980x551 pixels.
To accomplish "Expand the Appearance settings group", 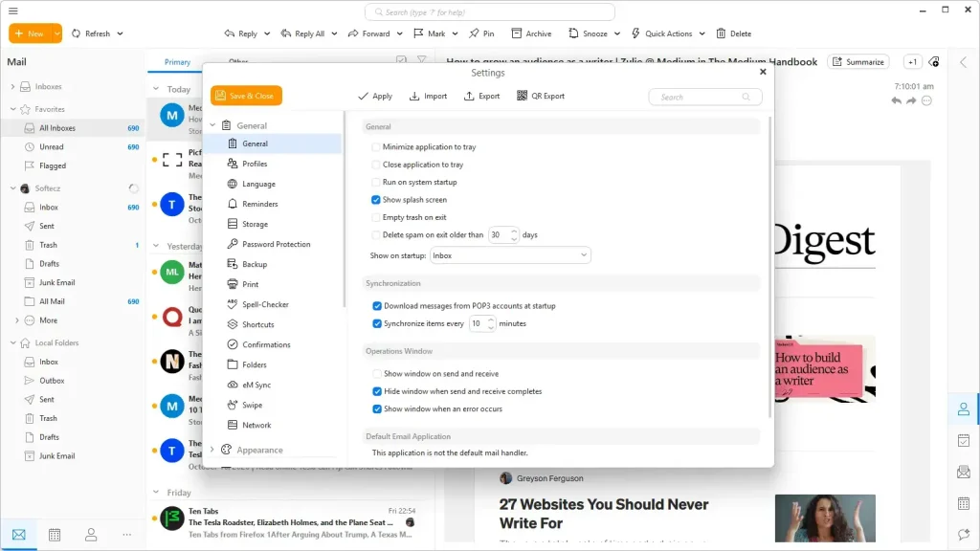I will pos(212,450).
